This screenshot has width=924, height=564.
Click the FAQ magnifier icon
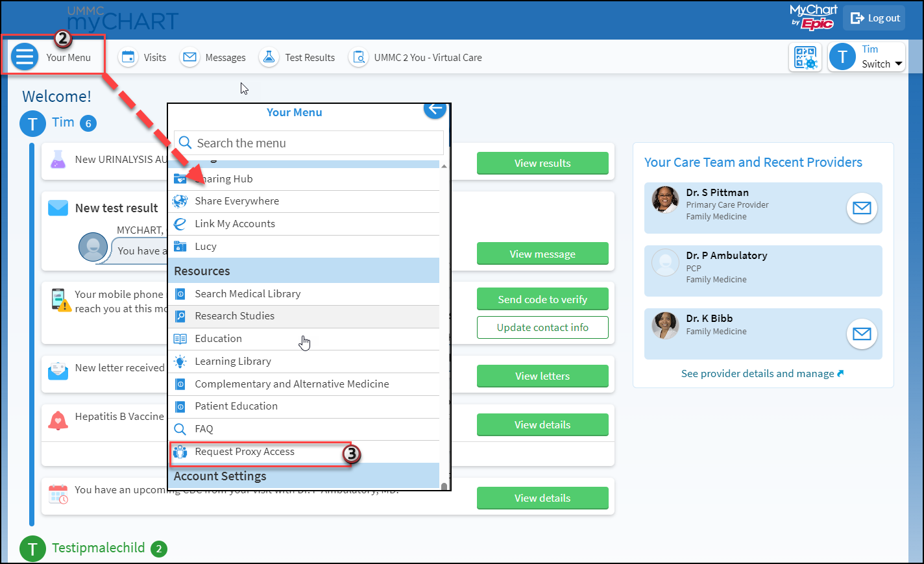(180, 429)
